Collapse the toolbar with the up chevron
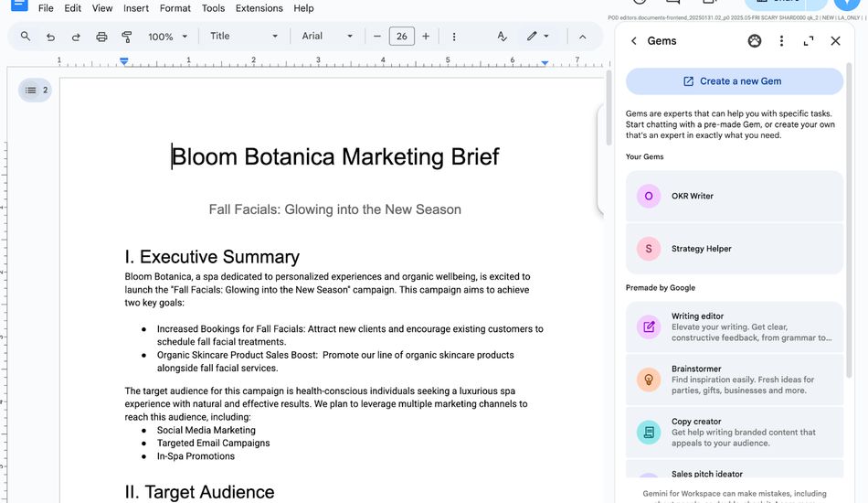This screenshot has width=868, height=503. tap(582, 37)
